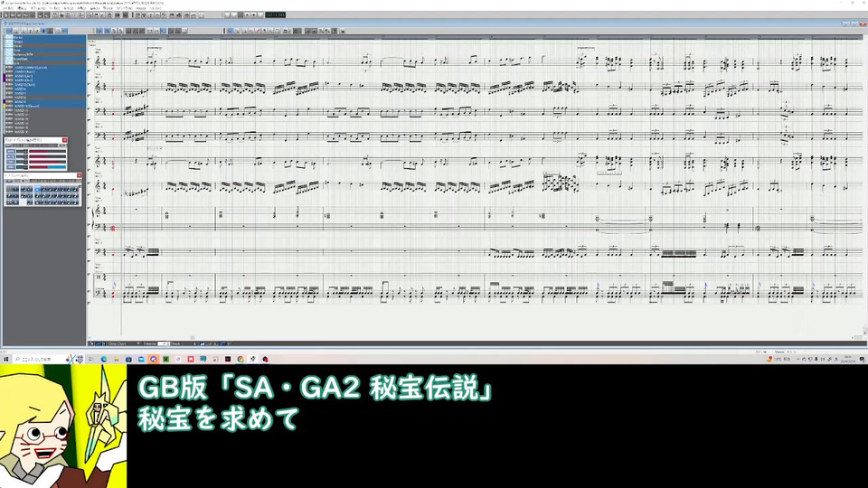
Task: Select the MIDI 11 track row
Action: point(44,110)
